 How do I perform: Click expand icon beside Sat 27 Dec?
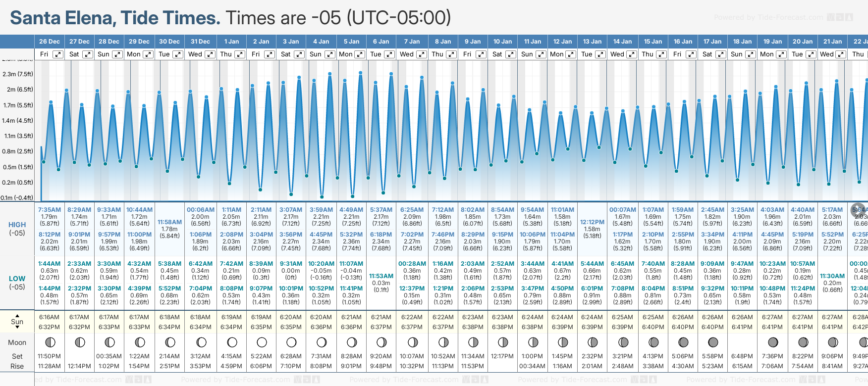(87, 54)
